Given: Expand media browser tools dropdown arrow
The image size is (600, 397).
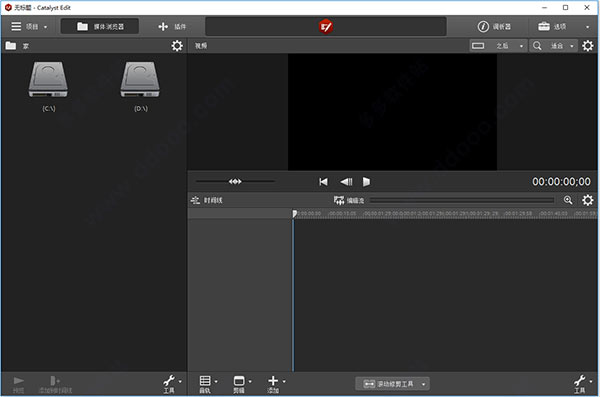Looking at the screenshot, I should click(180, 381).
